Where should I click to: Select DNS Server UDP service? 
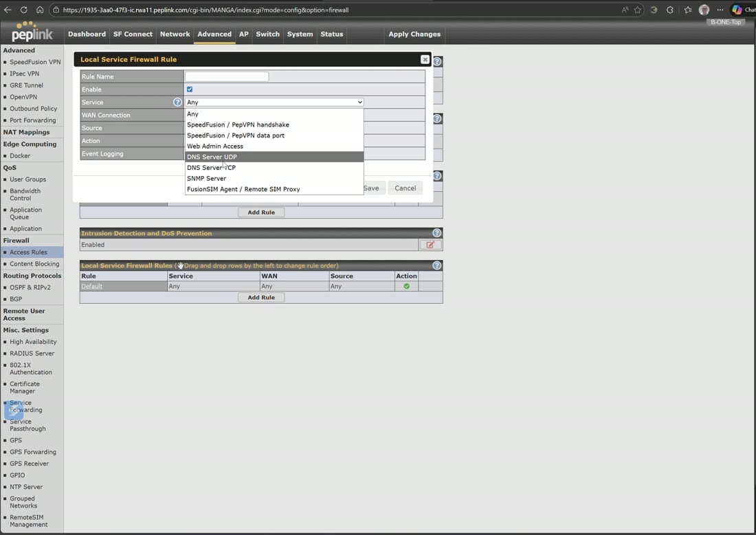tap(274, 157)
